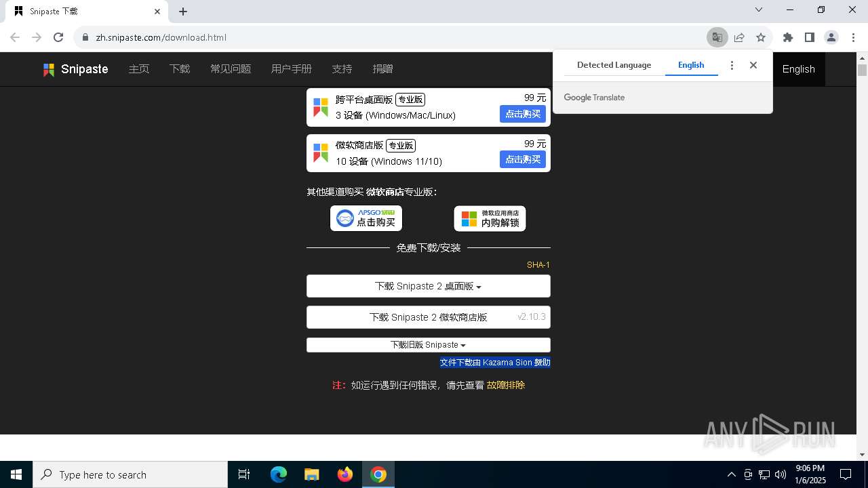The image size is (868, 488).
Task: Open Task View from the taskbar
Action: point(244,474)
